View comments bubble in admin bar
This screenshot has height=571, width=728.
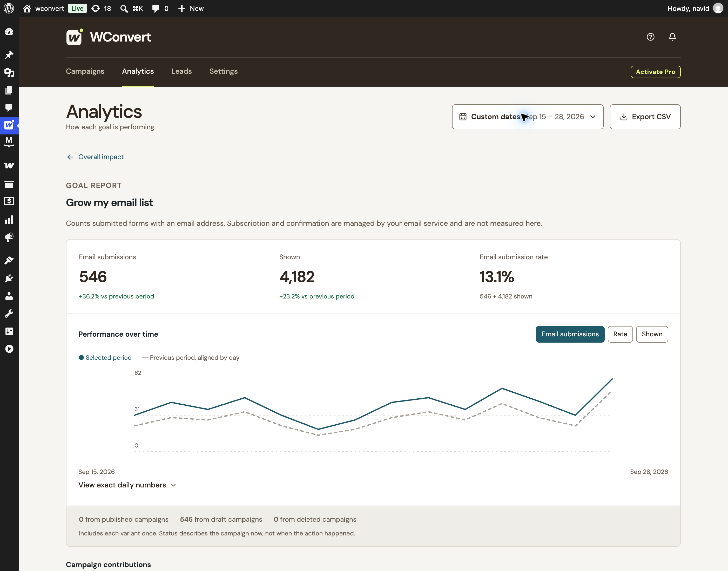pos(156,8)
